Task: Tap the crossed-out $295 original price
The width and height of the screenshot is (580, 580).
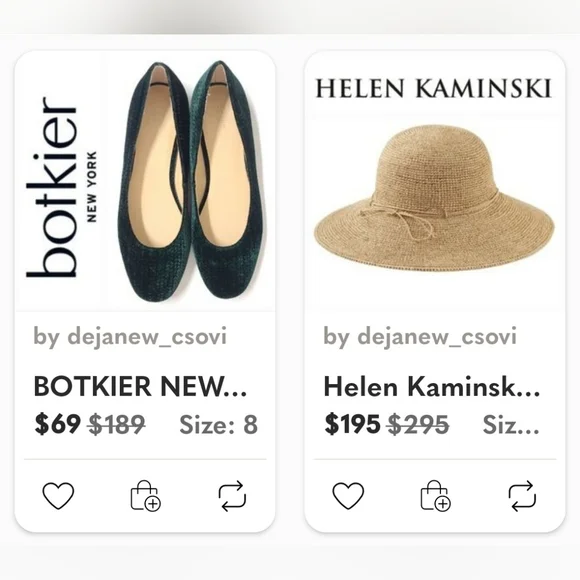Action: click(418, 424)
